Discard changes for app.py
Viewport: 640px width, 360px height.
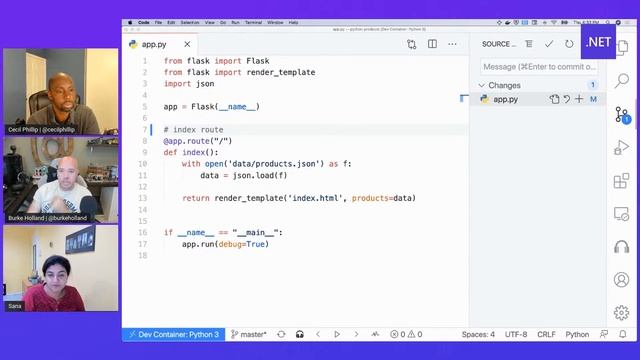pos(567,99)
